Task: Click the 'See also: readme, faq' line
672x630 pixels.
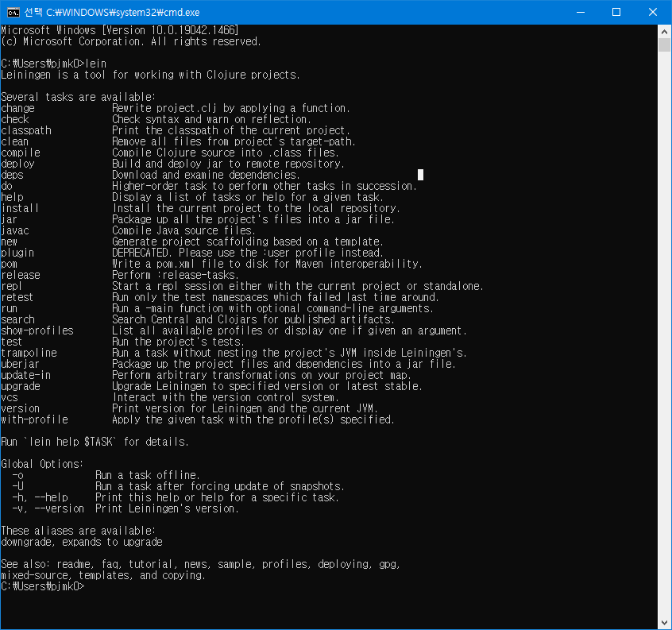Action: [x=200, y=564]
